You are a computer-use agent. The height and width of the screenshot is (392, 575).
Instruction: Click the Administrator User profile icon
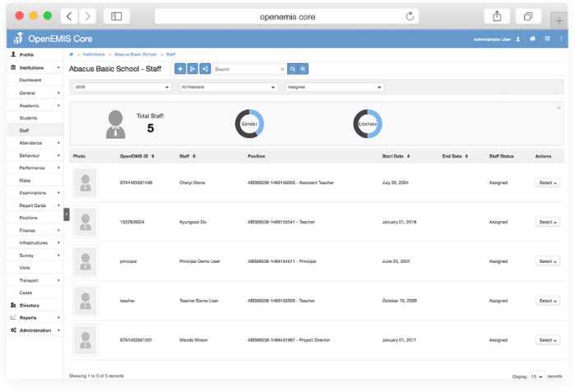pos(518,39)
